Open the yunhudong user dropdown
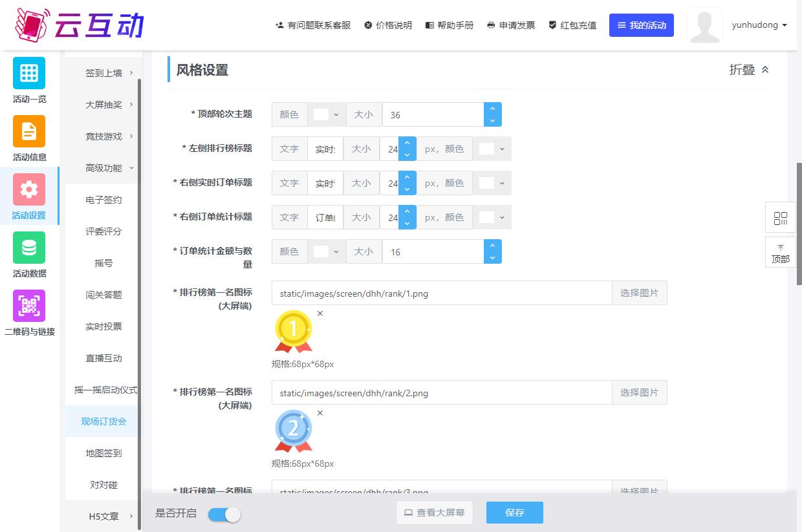Viewport: 802px width, 532px height. point(759,25)
